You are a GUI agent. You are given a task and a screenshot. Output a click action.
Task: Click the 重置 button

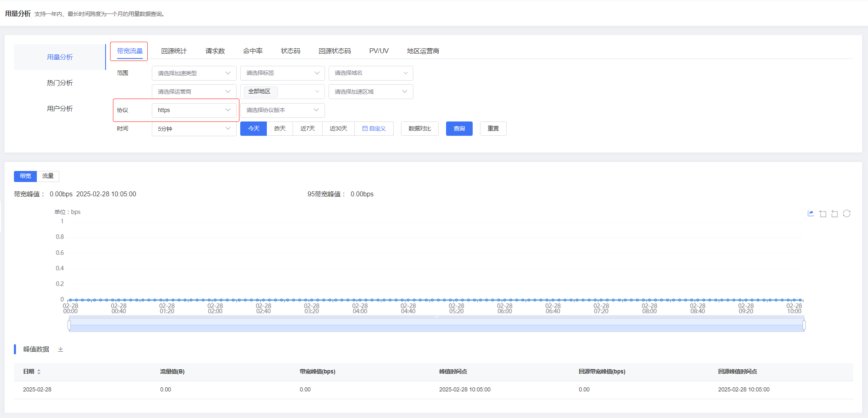click(493, 128)
